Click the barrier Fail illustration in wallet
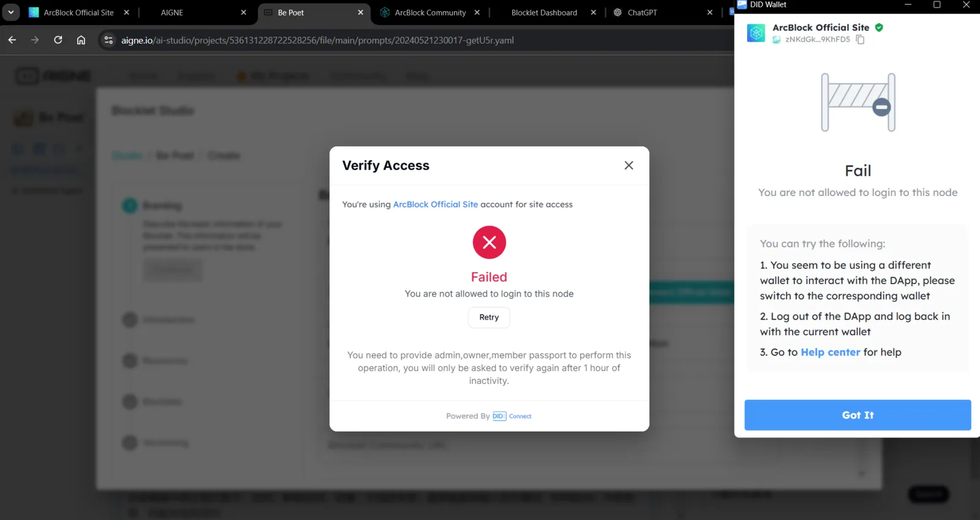 858,102
